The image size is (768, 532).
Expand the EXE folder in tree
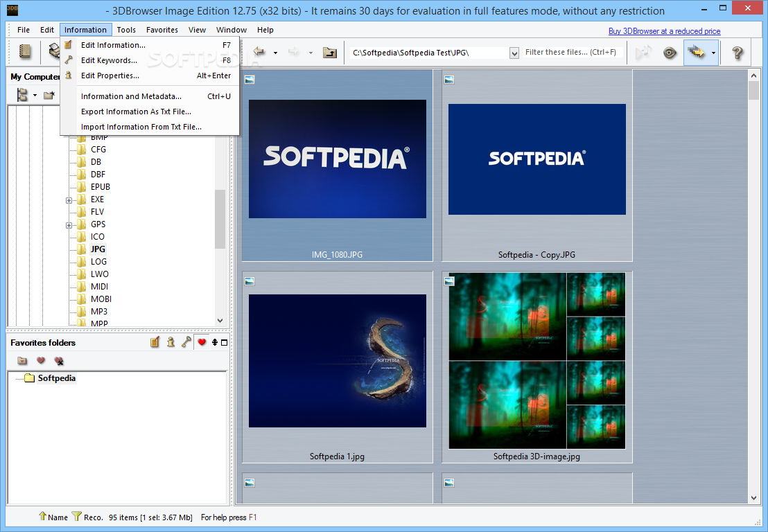click(x=69, y=200)
